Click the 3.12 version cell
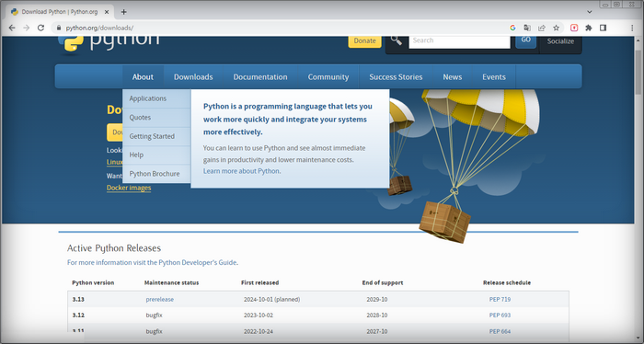 (78, 315)
